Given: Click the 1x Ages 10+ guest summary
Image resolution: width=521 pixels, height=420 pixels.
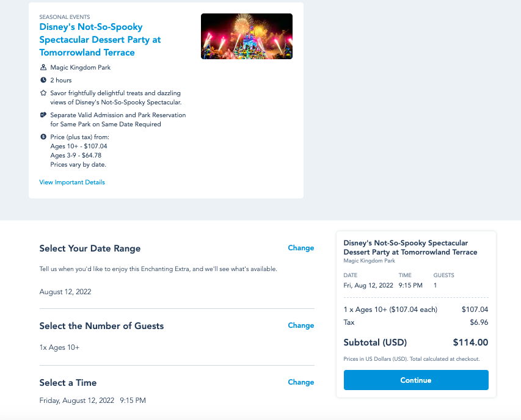Looking at the screenshot, I should tap(59, 348).
